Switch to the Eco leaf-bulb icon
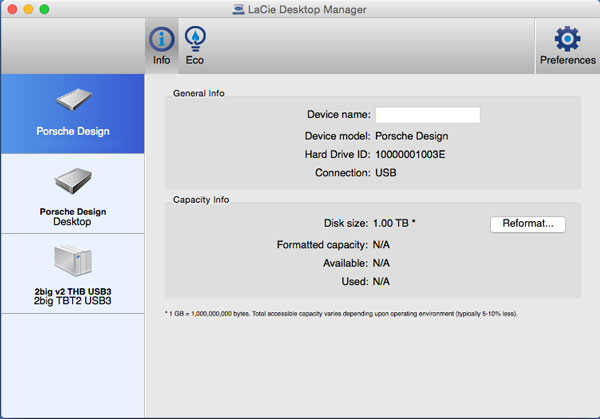 tap(194, 39)
